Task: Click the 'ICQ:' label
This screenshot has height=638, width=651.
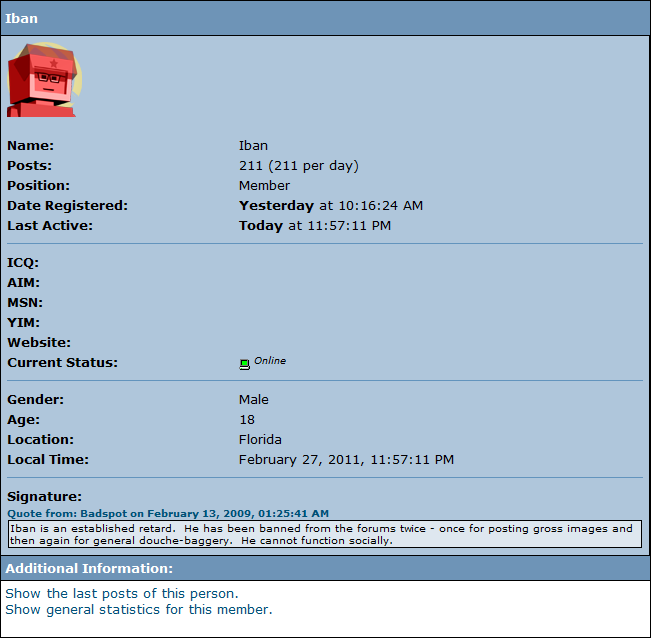Action: click(x=23, y=263)
